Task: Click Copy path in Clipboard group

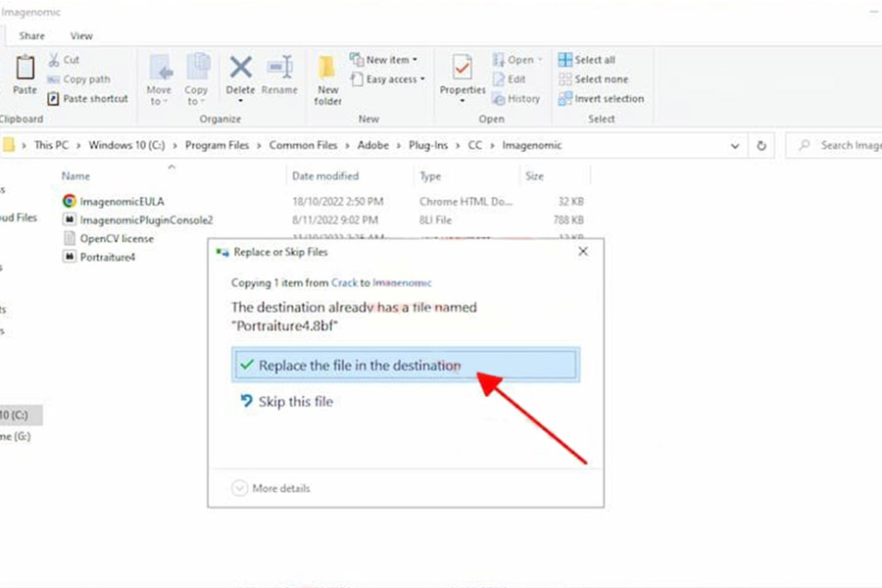Action: 78,79
